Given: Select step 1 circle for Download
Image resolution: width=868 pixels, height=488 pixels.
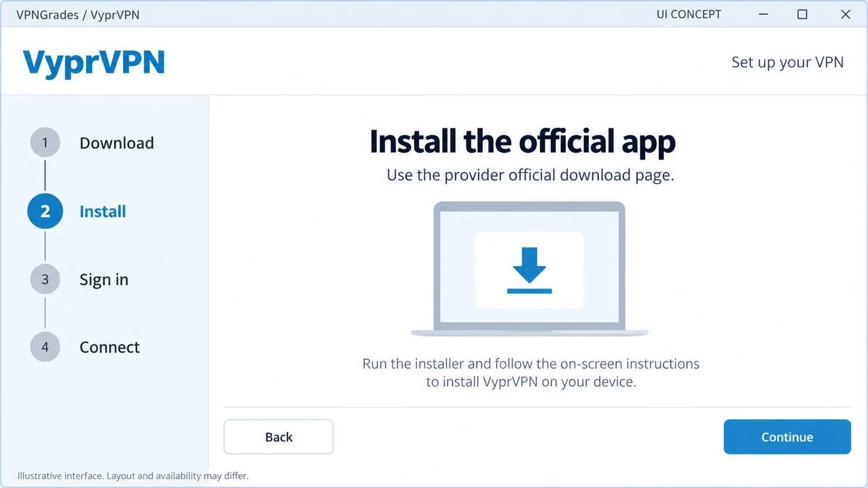Looking at the screenshot, I should pos(45,143).
